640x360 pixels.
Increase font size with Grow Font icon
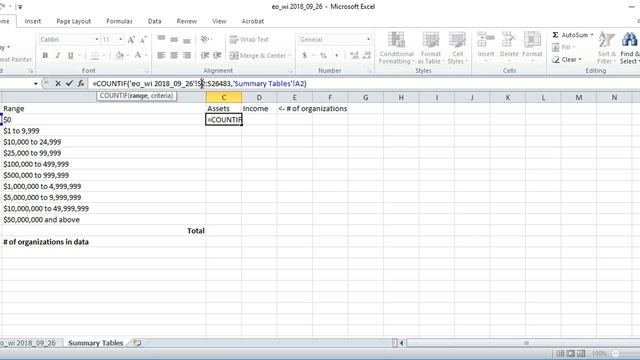(x=131, y=40)
